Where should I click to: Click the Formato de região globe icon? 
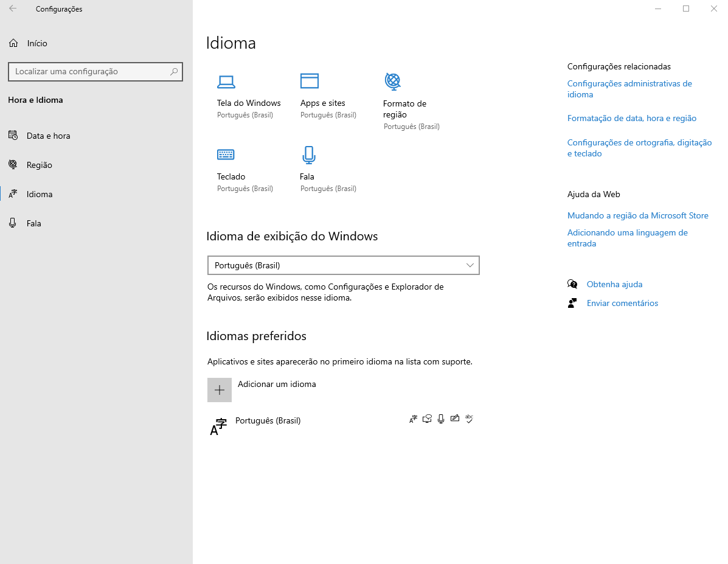click(x=393, y=81)
